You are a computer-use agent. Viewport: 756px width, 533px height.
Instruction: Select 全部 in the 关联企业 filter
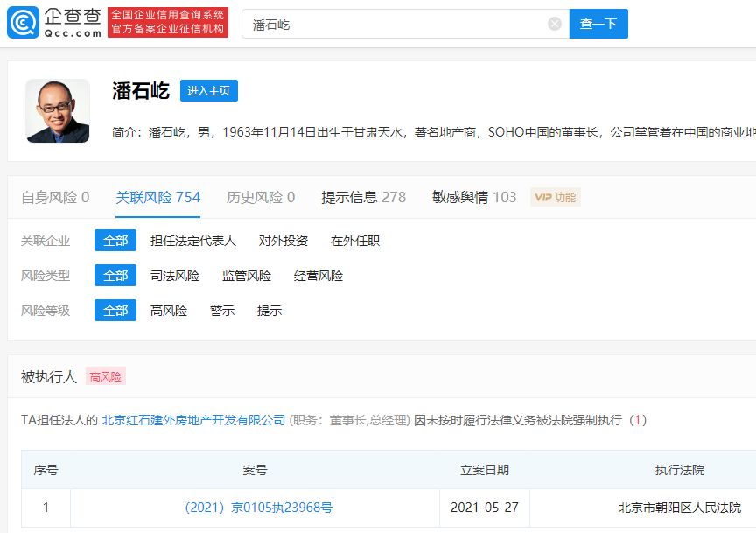pyautogui.click(x=115, y=241)
